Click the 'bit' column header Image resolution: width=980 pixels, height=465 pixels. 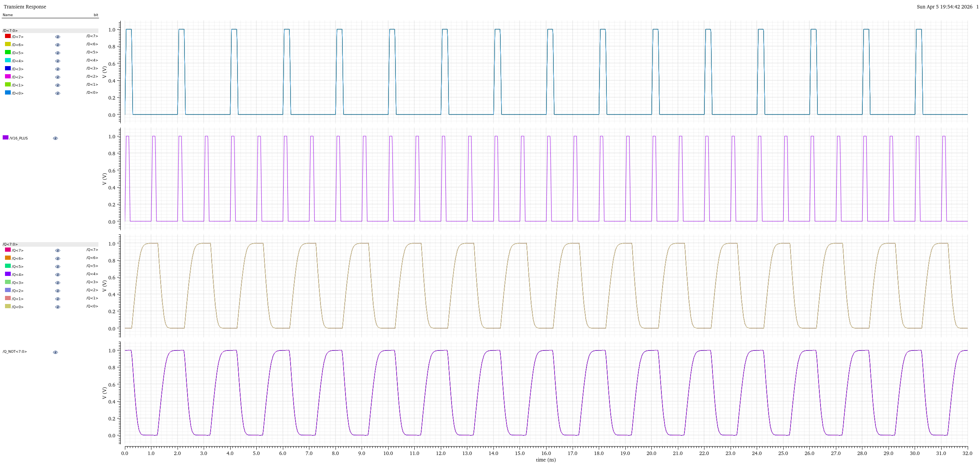pyautogui.click(x=96, y=15)
